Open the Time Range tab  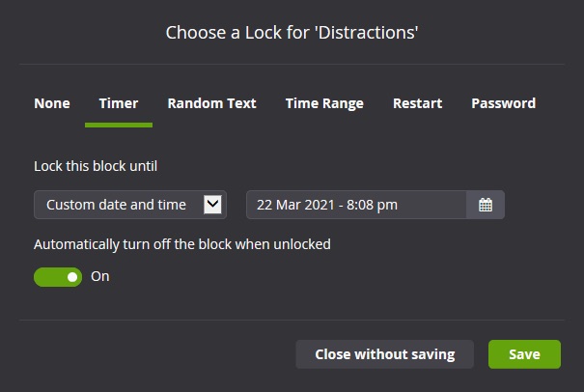[x=324, y=103]
